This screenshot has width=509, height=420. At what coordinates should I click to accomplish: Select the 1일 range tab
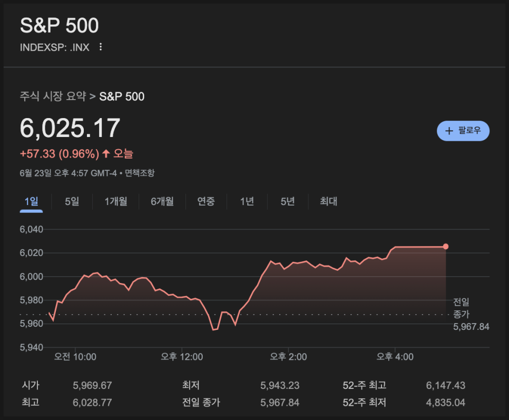point(31,201)
